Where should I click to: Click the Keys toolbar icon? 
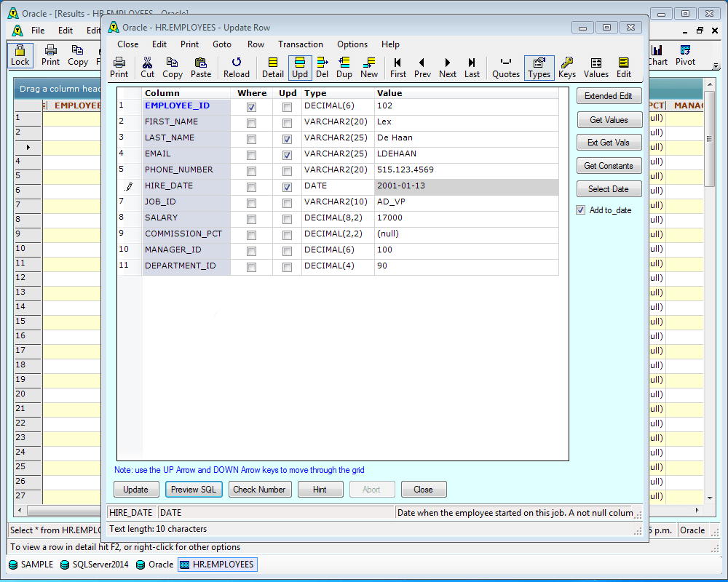pyautogui.click(x=567, y=68)
